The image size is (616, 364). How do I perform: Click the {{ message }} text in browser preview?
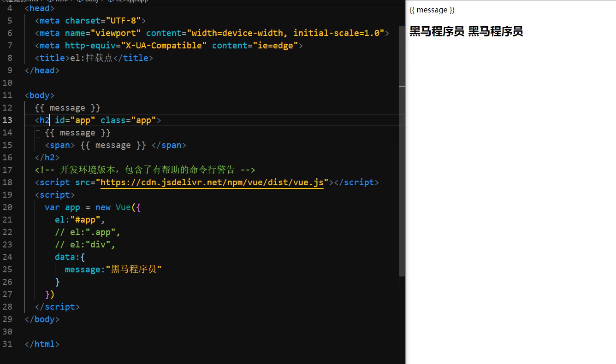[432, 10]
